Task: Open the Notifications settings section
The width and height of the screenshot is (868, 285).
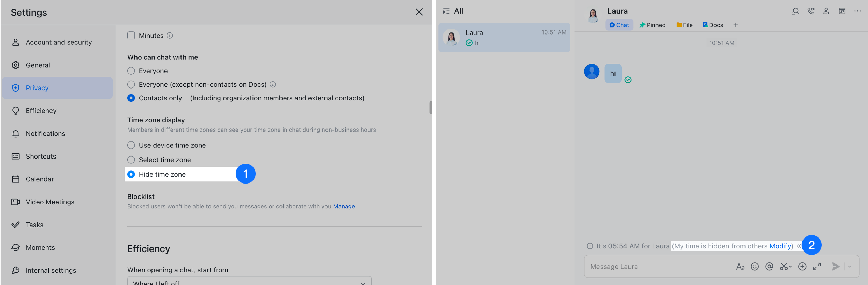Action: coord(45,134)
